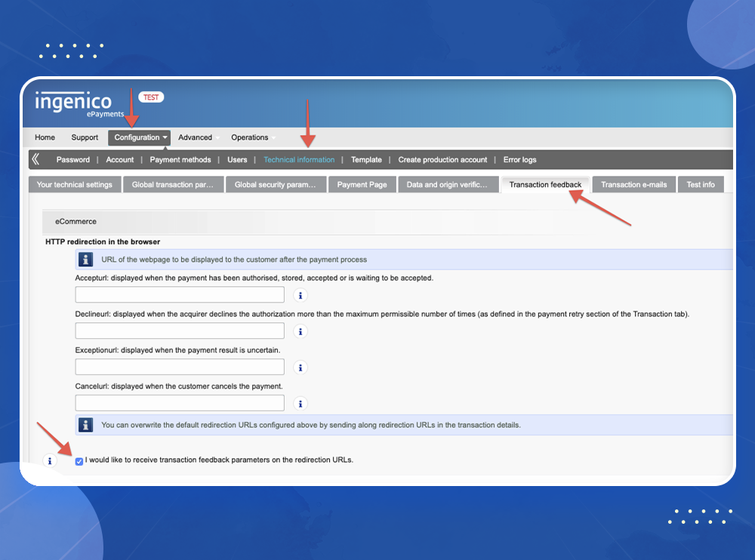Open the Test info tab
Image resolution: width=755 pixels, height=560 pixels.
700,185
